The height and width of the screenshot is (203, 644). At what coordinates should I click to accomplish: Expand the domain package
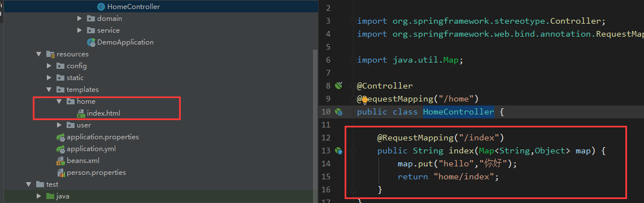click(x=80, y=19)
